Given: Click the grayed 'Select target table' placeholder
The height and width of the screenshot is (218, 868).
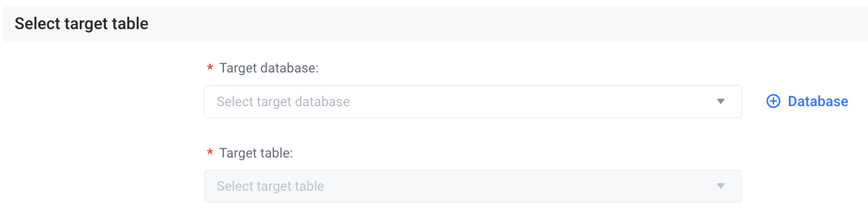Looking at the screenshot, I should 271,186.
